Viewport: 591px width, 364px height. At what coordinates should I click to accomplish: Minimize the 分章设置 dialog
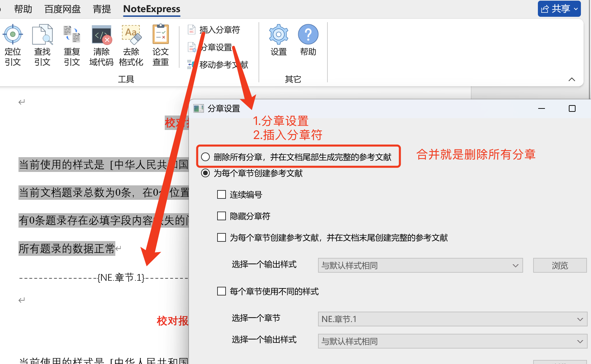pos(542,108)
